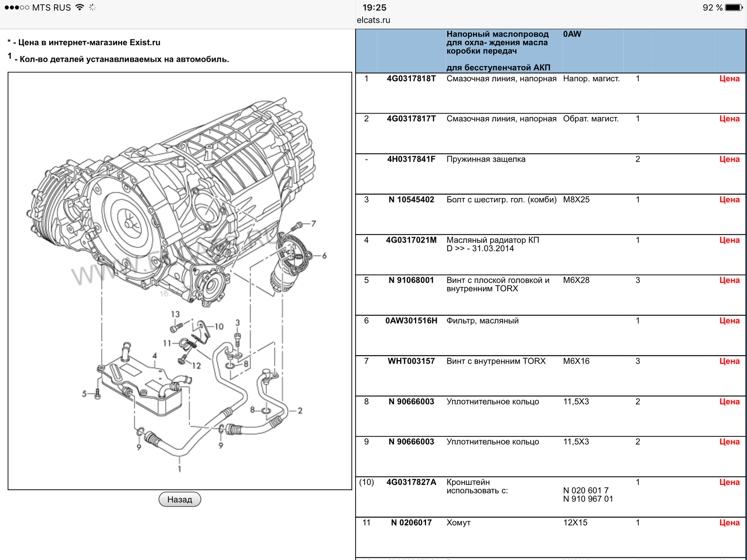The image size is (747, 560).
Task: Tap the Назад back button
Action: (x=179, y=499)
